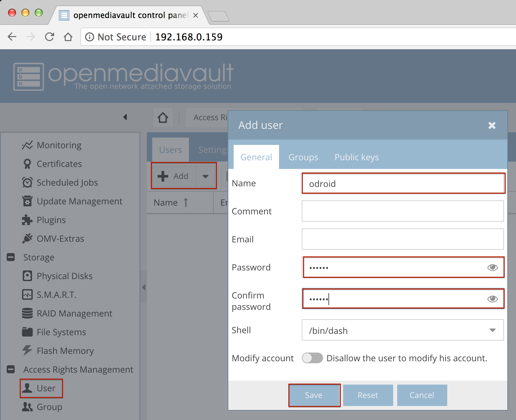Image resolution: width=516 pixels, height=420 pixels.
Task: Click the Reset button
Action: pyautogui.click(x=368, y=395)
